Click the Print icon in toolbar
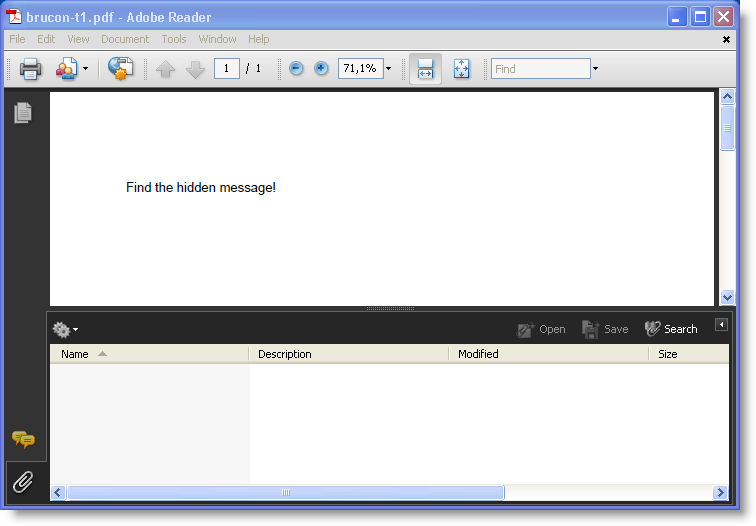The width and height of the screenshot is (756, 526). pos(30,69)
